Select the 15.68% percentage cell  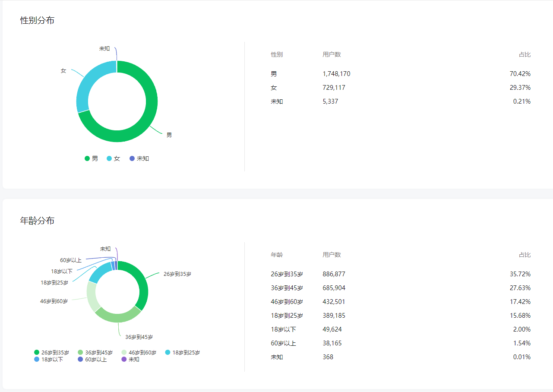(520, 316)
